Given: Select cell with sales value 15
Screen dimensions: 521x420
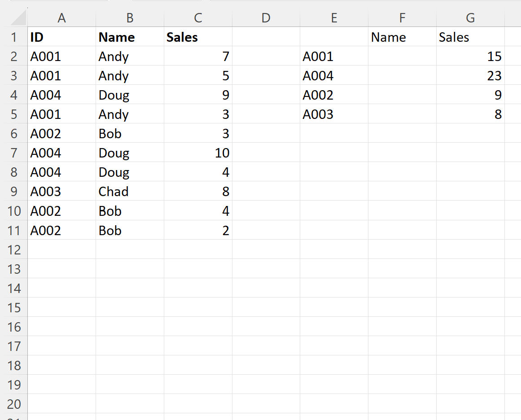Looking at the screenshot, I should [470, 57].
